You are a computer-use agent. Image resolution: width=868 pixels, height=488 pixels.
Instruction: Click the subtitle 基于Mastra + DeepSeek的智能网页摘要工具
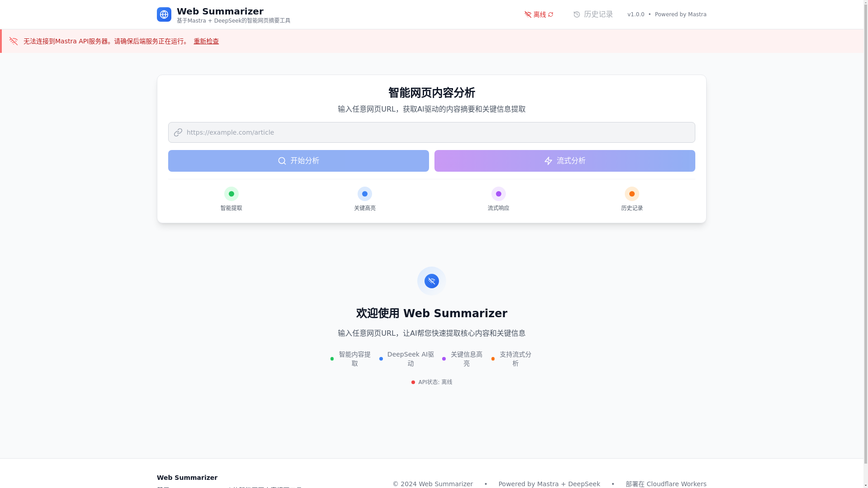[x=234, y=21]
